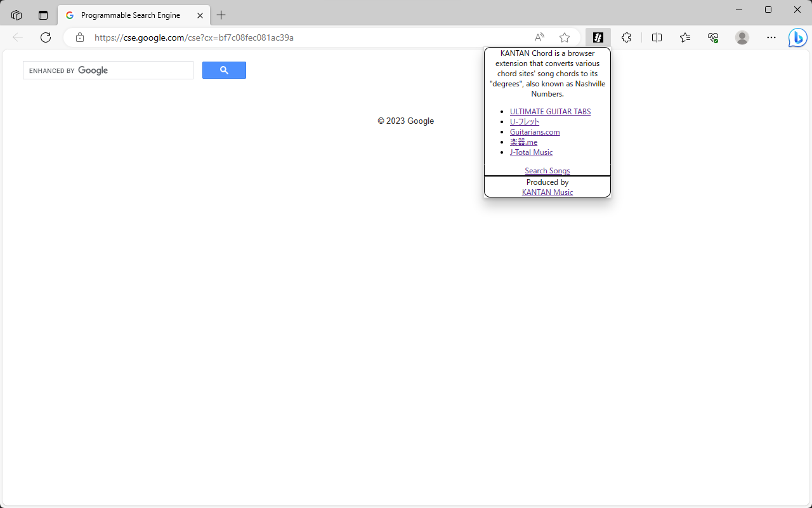Viewport: 812px width, 508px height.
Task: View site information lock icon
Action: pyautogui.click(x=80, y=37)
